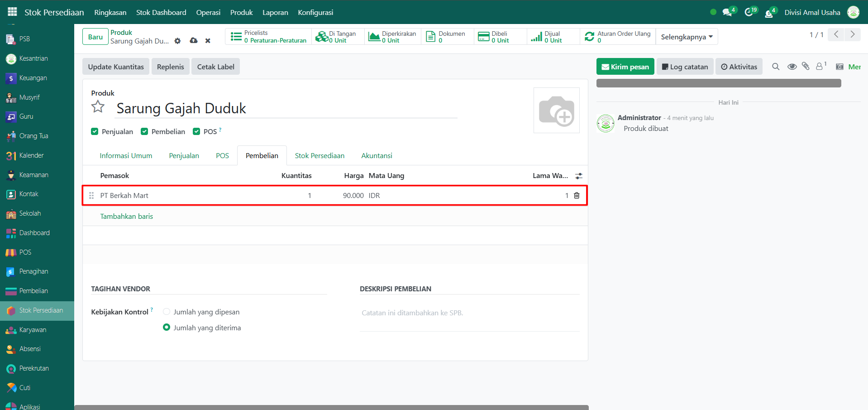This screenshot has height=410, width=868.
Task: Discard changes with the X icon
Action: [208, 41]
